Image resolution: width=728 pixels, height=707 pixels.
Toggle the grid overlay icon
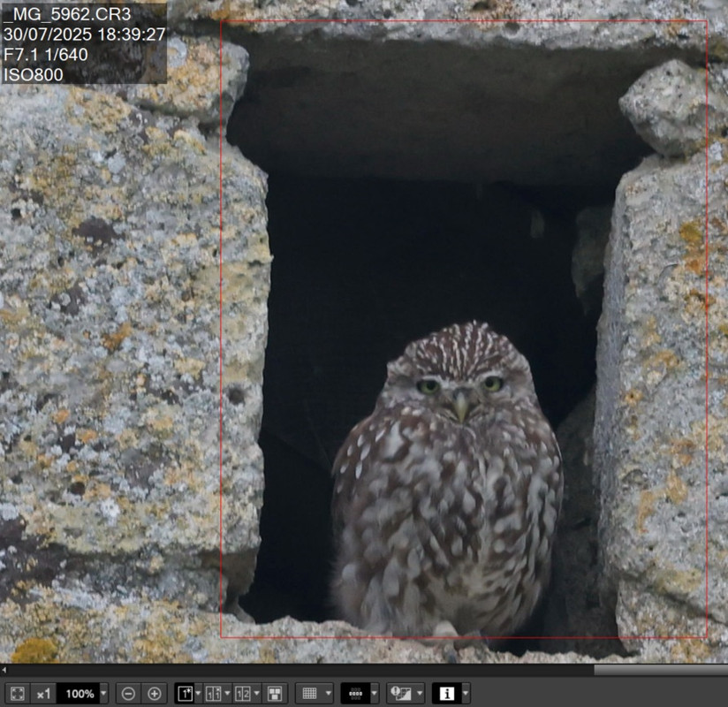310,694
